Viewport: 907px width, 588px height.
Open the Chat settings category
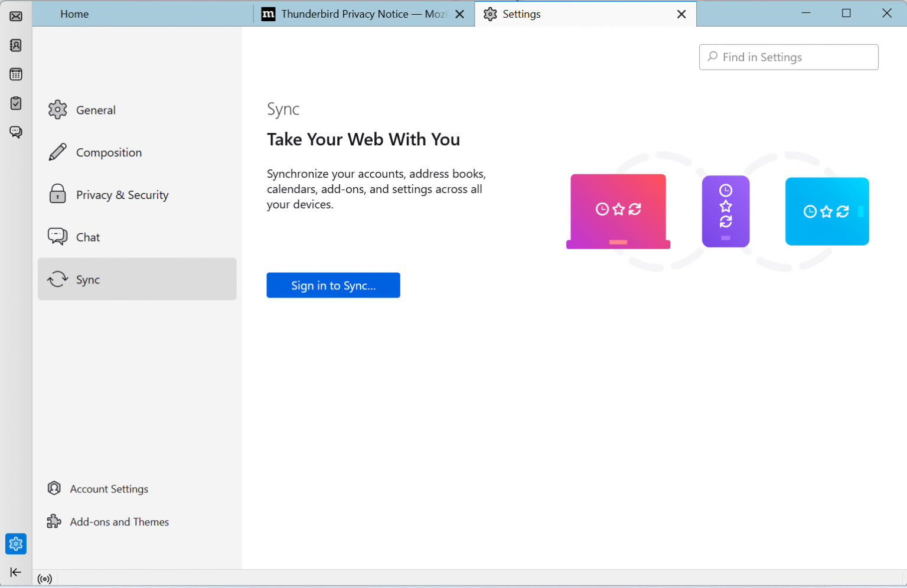pyautogui.click(x=89, y=237)
